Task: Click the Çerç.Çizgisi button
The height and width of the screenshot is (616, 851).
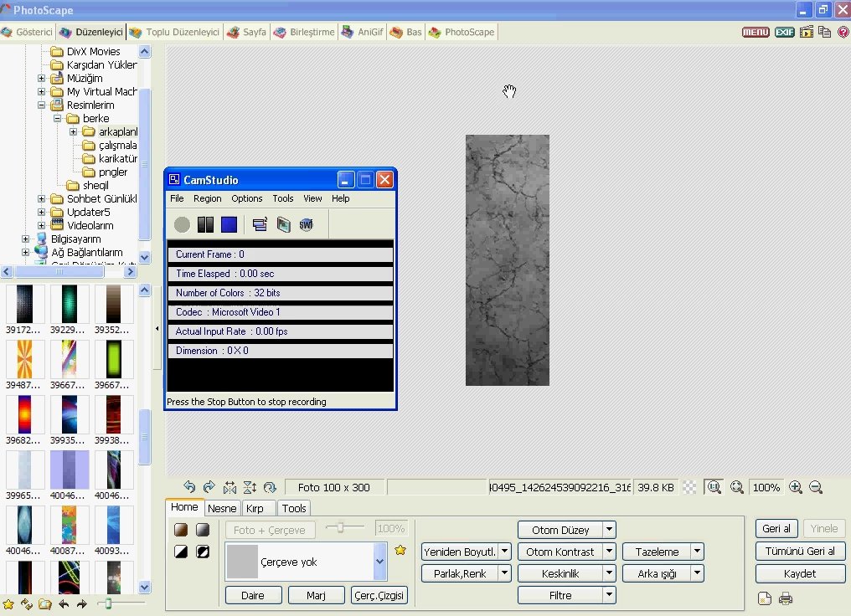Action: (x=379, y=595)
